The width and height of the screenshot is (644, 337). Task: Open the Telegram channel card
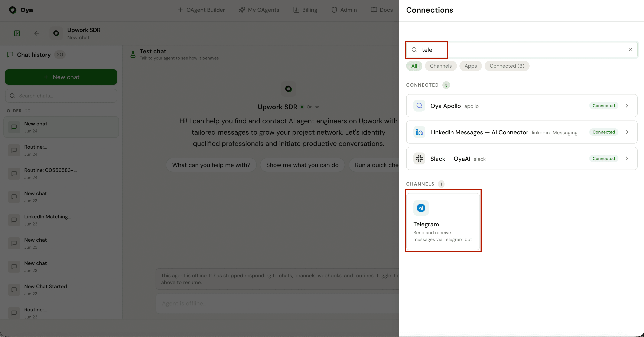pos(443,221)
